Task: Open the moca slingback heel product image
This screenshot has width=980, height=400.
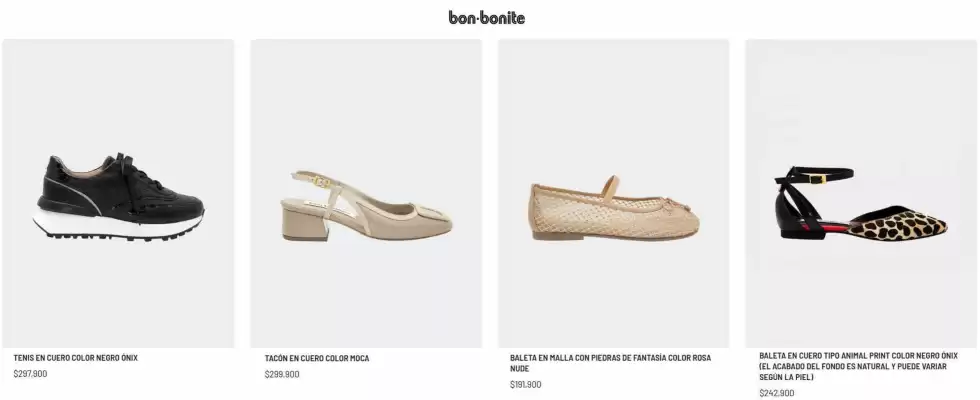Action: tap(366, 193)
